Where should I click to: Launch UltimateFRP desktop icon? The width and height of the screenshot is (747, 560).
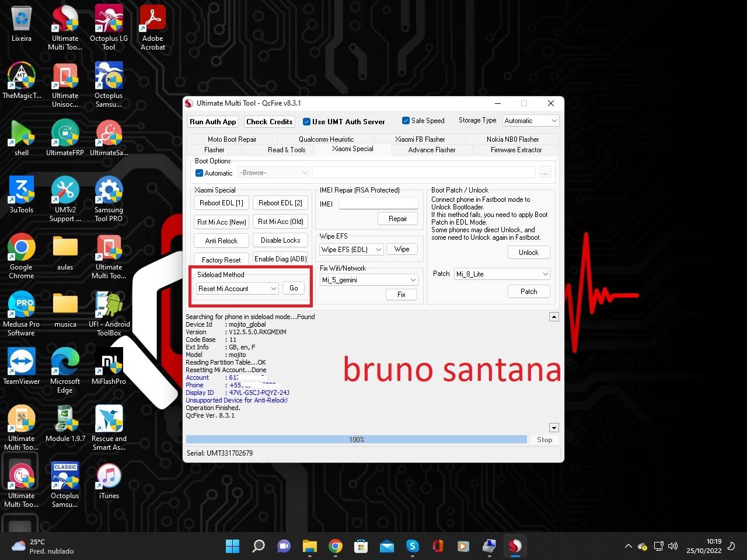tap(65, 138)
